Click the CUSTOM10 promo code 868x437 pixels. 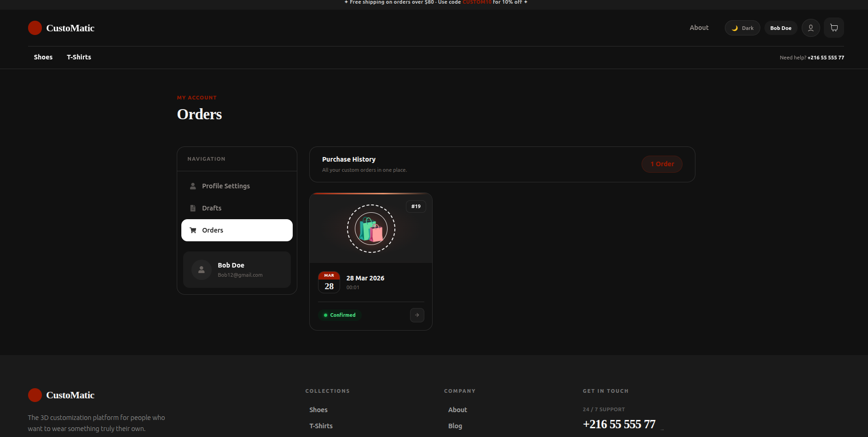[x=477, y=2]
